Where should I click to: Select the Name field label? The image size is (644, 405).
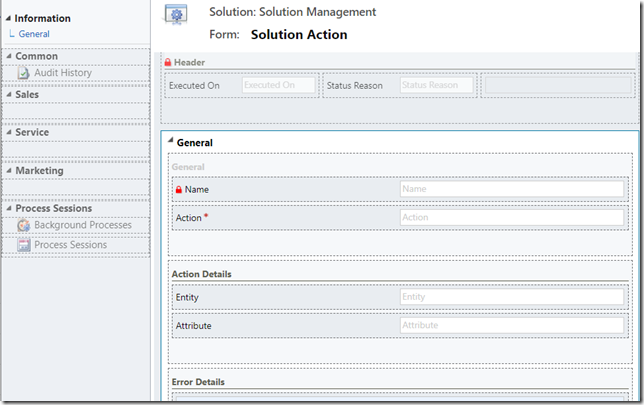click(x=197, y=189)
